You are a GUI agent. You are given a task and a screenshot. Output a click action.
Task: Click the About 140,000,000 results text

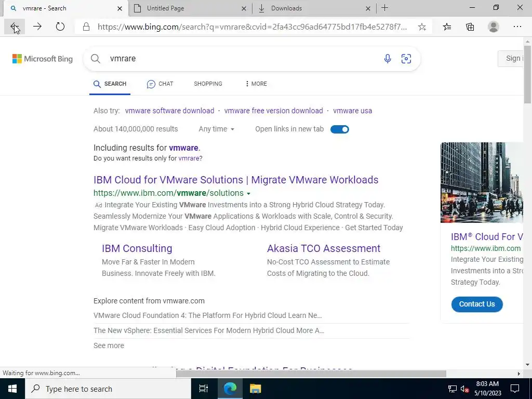tap(136, 129)
